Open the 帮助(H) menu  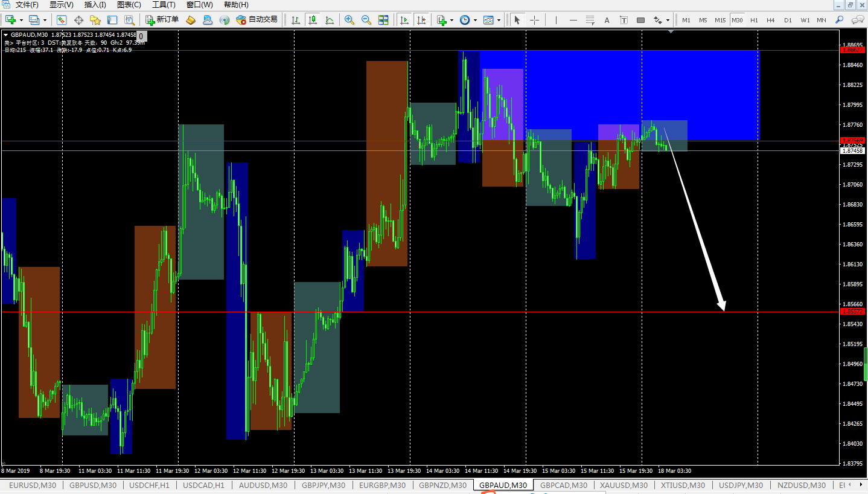tap(236, 5)
